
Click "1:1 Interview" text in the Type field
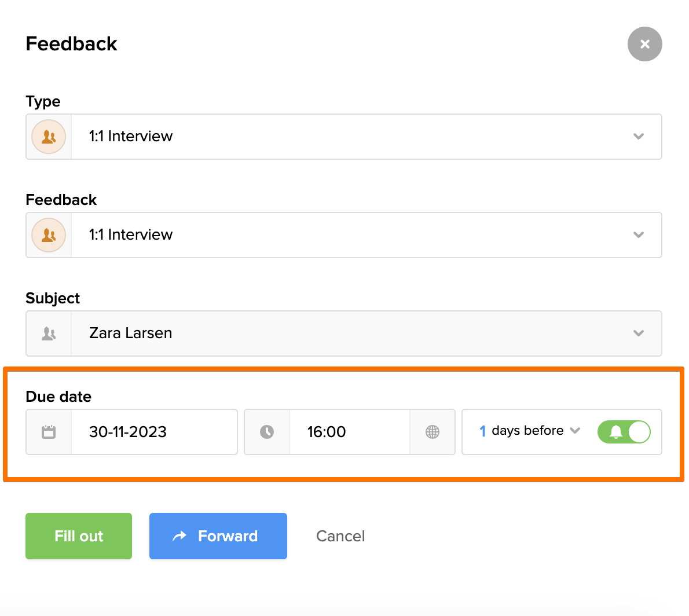click(131, 137)
